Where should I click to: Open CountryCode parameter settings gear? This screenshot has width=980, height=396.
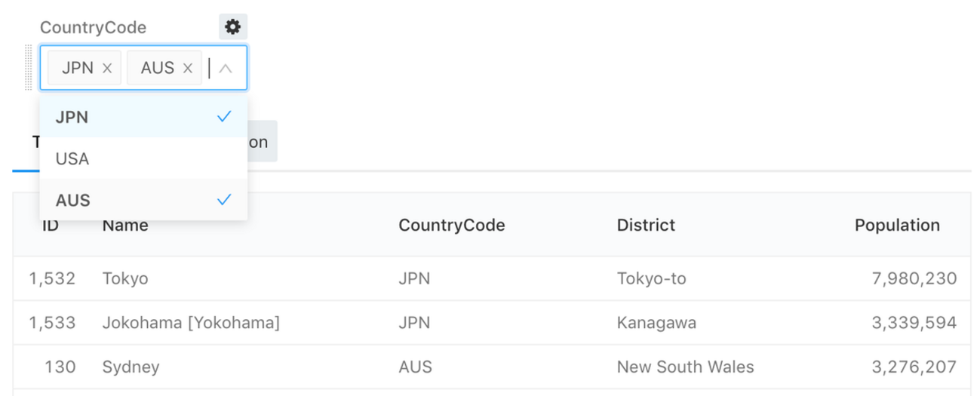233,27
